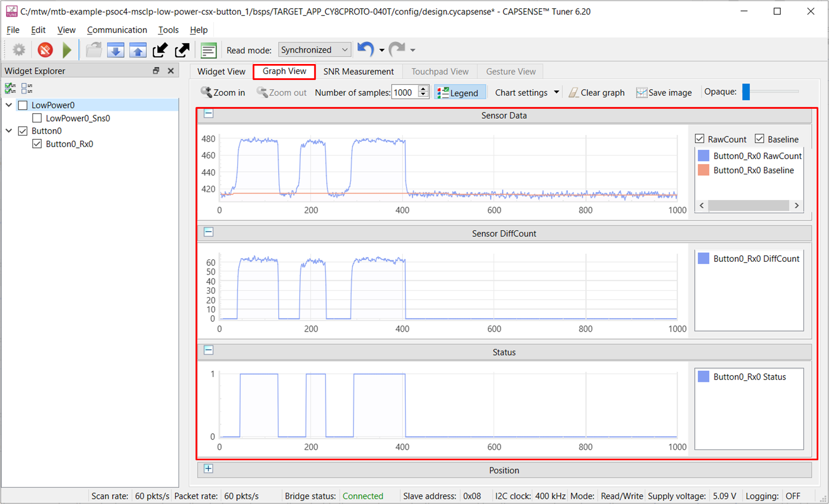
Task: Expand the Position chart
Action: tap(208, 468)
